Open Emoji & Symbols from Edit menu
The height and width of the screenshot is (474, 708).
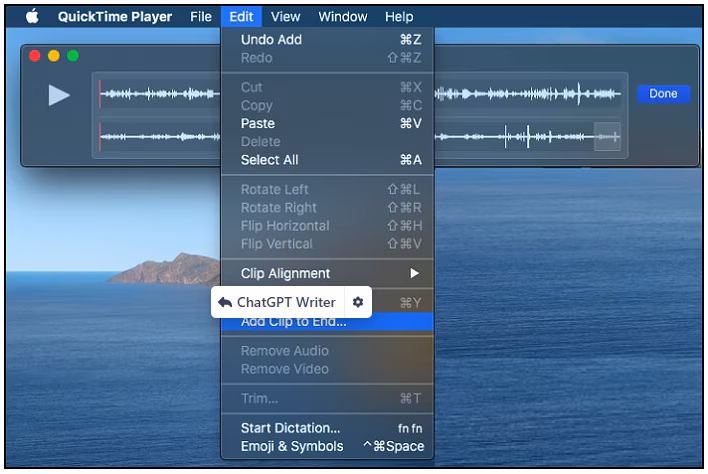pyautogui.click(x=327, y=446)
